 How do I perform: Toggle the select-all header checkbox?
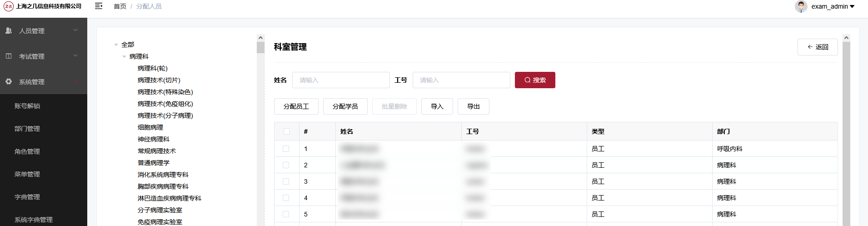click(286, 131)
